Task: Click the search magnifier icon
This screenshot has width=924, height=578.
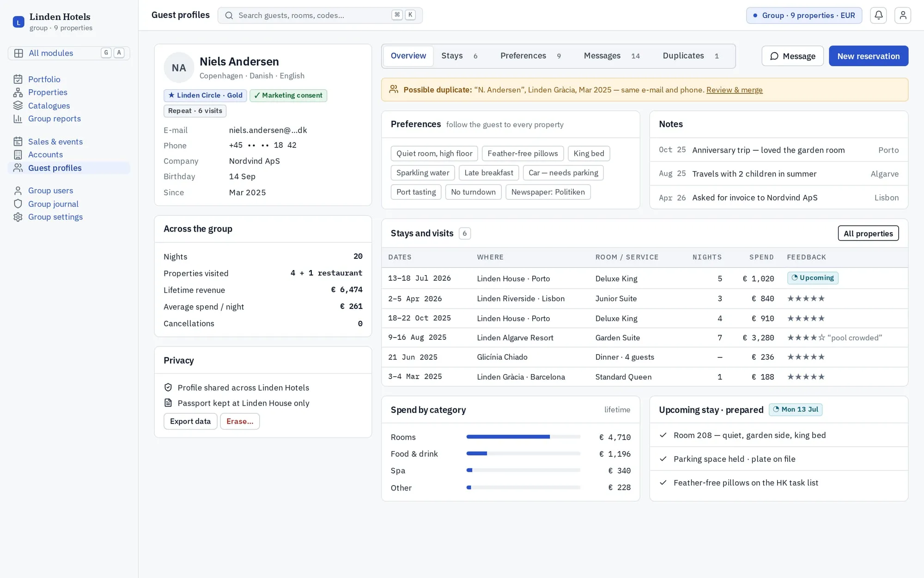Action: 229,15
